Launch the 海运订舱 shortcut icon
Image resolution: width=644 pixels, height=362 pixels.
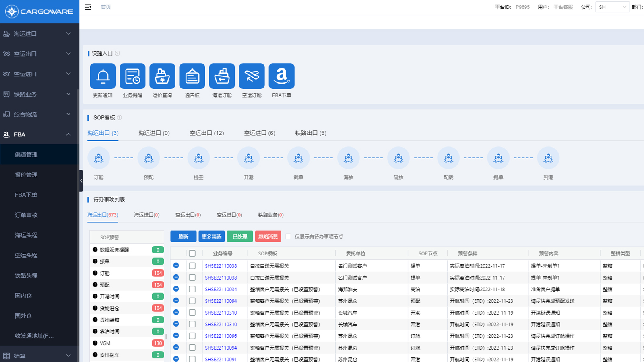point(222,76)
